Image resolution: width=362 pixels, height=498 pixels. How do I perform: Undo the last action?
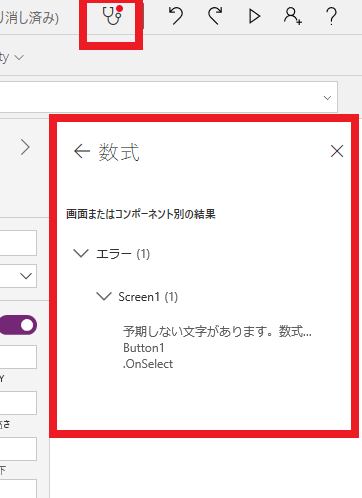[x=176, y=16]
